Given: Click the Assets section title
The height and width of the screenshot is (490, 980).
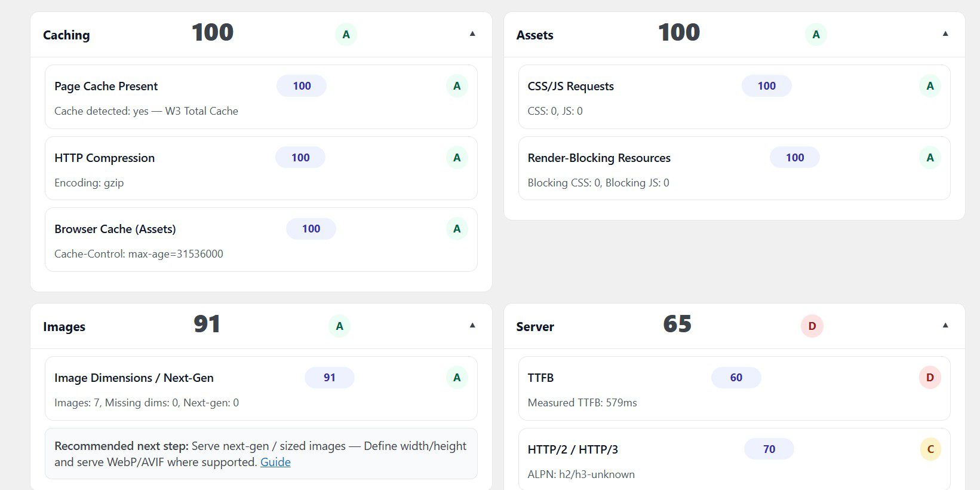Looking at the screenshot, I should [535, 35].
